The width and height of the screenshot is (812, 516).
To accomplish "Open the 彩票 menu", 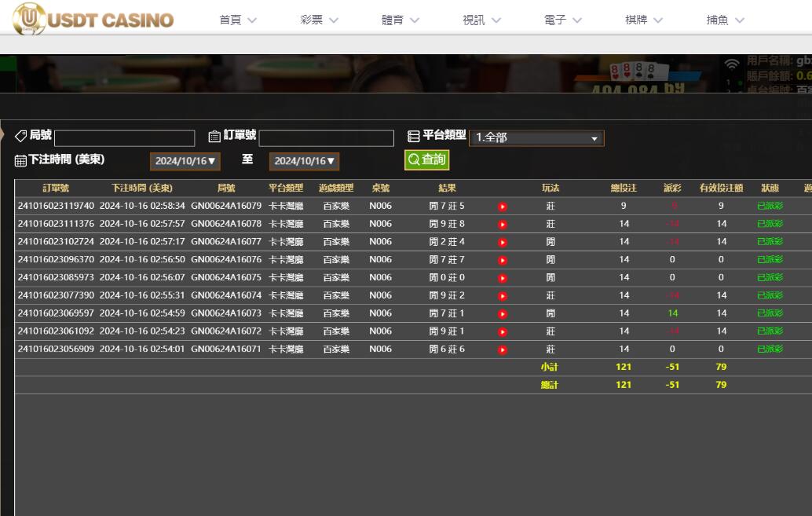I will click(x=319, y=20).
